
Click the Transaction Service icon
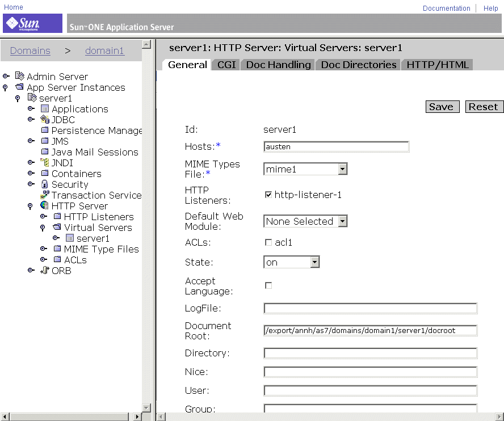[45, 195]
